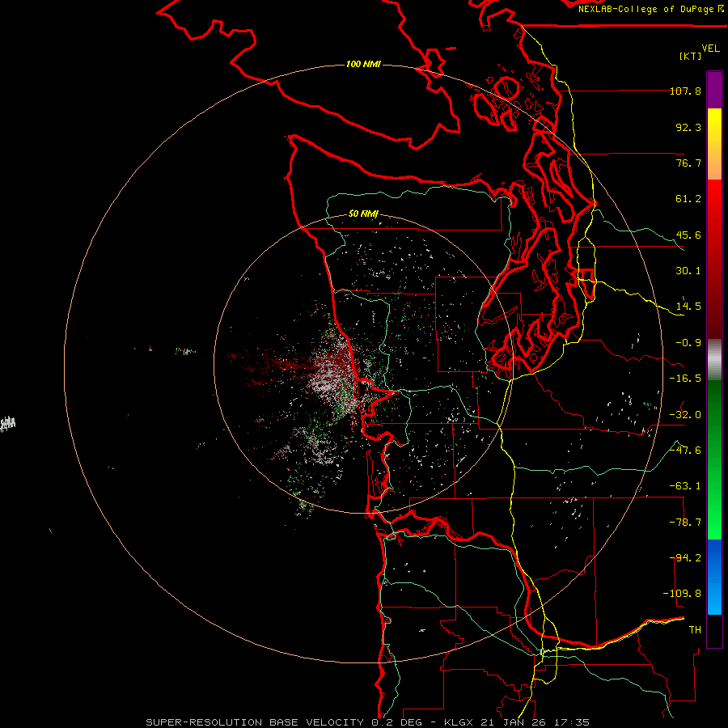This screenshot has width=728, height=728.
Task: Click the 92.3 velocity scale value
Action: point(688,127)
